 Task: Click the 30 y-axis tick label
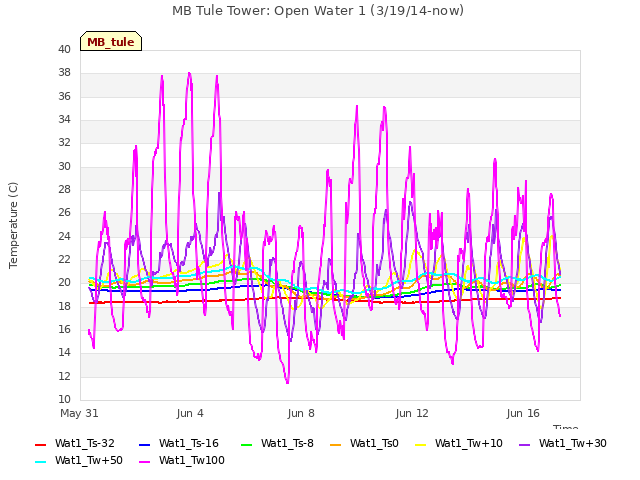pos(64,167)
